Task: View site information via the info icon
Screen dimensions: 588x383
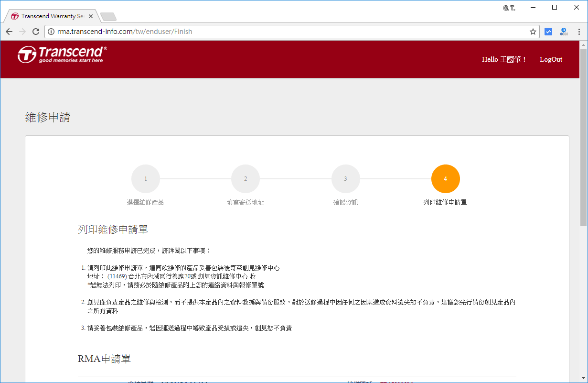Action: tap(51, 32)
